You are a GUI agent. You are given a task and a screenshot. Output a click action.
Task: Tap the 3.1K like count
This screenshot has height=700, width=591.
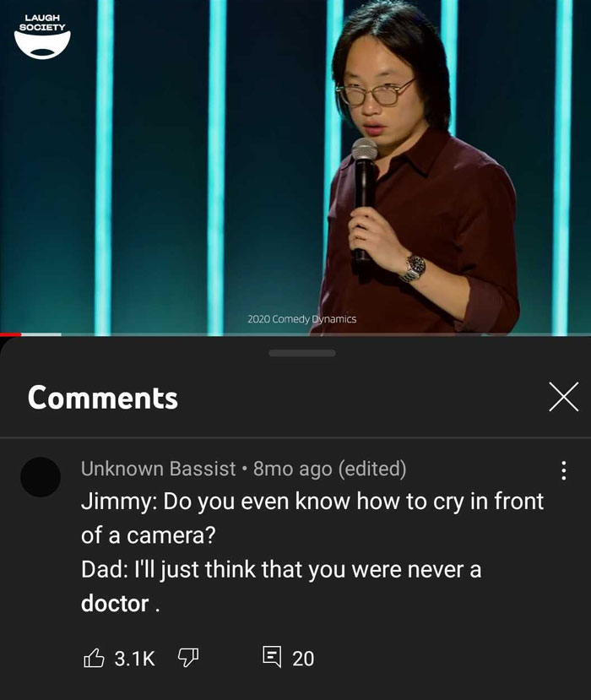[x=134, y=659]
